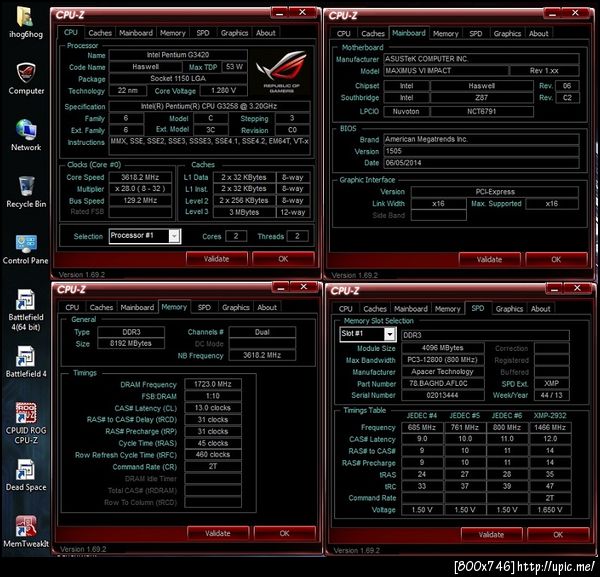600x577 pixels.
Task: Click OK in the SPD window
Action: [558, 535]
